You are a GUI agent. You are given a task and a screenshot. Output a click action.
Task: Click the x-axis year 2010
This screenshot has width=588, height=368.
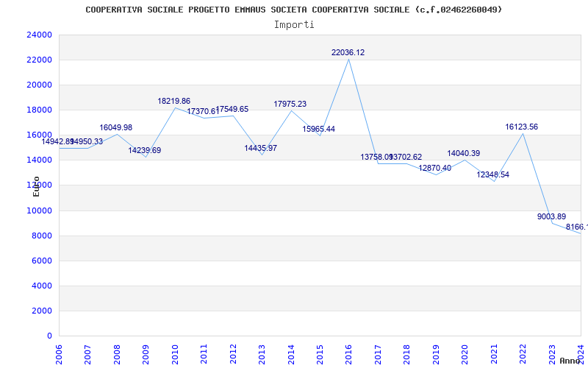coord(175,354)
